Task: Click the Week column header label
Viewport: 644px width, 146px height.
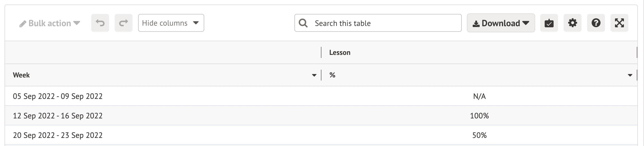Action: tap(21, 75)
